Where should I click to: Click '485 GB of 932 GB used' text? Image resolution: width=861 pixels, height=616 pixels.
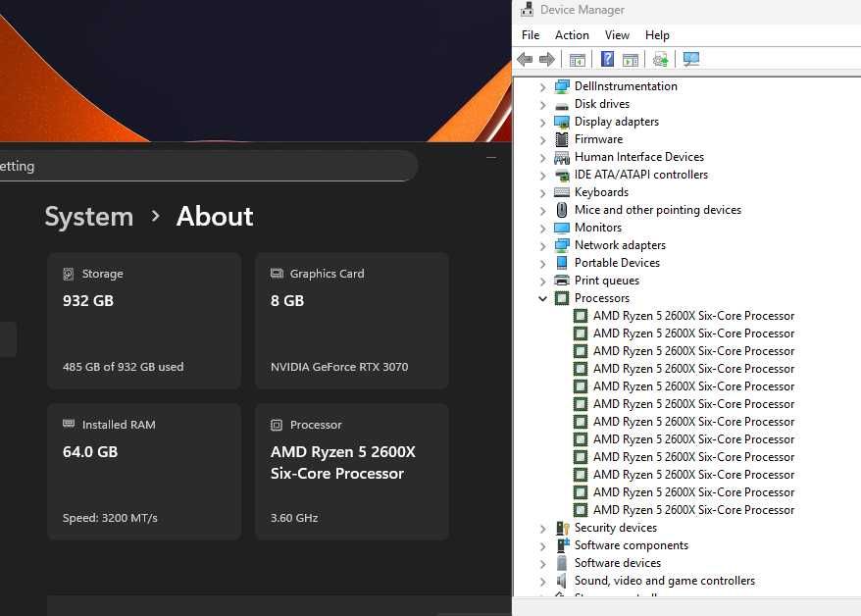click(x=123, y=367)
